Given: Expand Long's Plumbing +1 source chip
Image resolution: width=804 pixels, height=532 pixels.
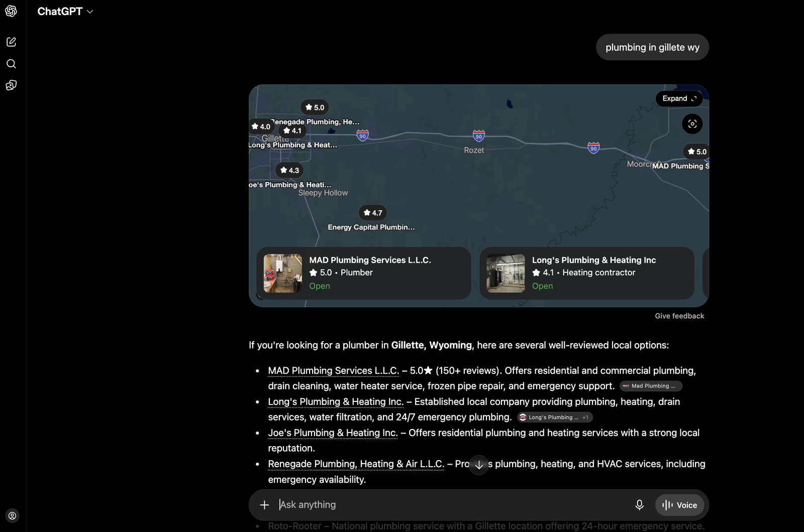Looking at the screenshot, I should click(555, 417).
